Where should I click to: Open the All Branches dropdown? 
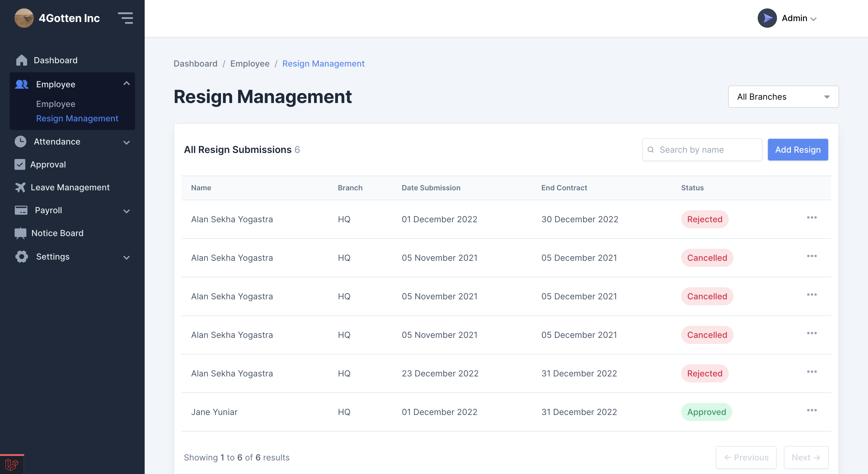[x=783, y=97]
